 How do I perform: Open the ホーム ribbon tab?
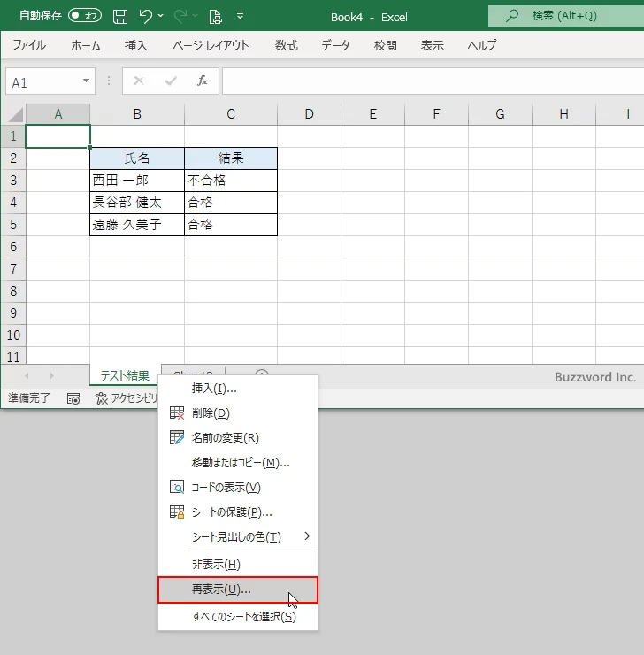[x=86, y=44]
